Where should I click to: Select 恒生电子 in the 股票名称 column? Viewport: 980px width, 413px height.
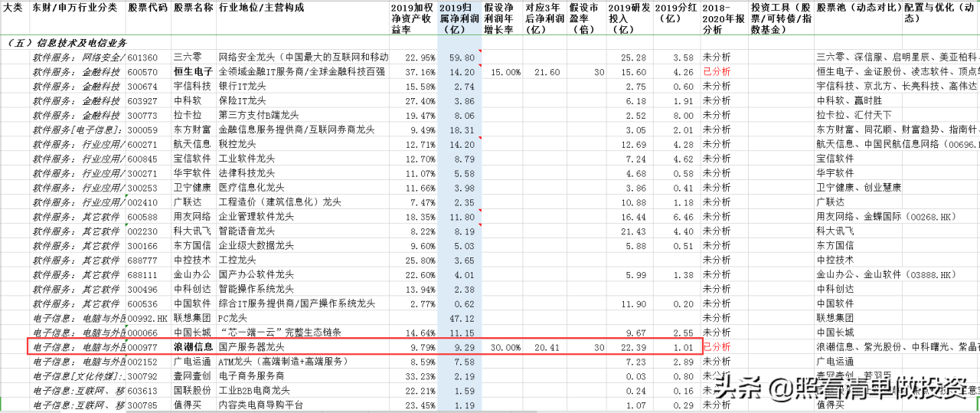tap(193, 71)
